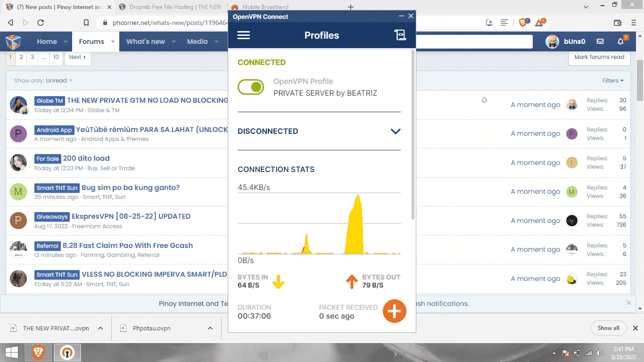Click the orange add profile plus button

pos(395,311)
